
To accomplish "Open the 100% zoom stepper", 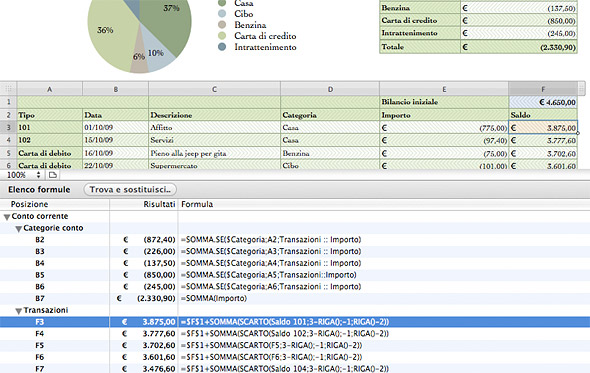I will coord(38,175).
